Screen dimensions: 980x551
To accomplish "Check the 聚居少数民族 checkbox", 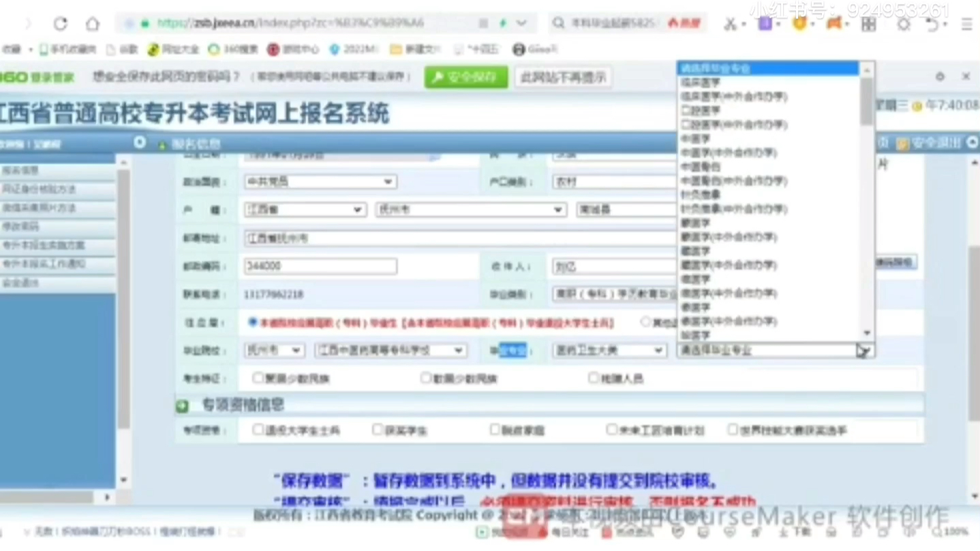I will click(258, 377).
